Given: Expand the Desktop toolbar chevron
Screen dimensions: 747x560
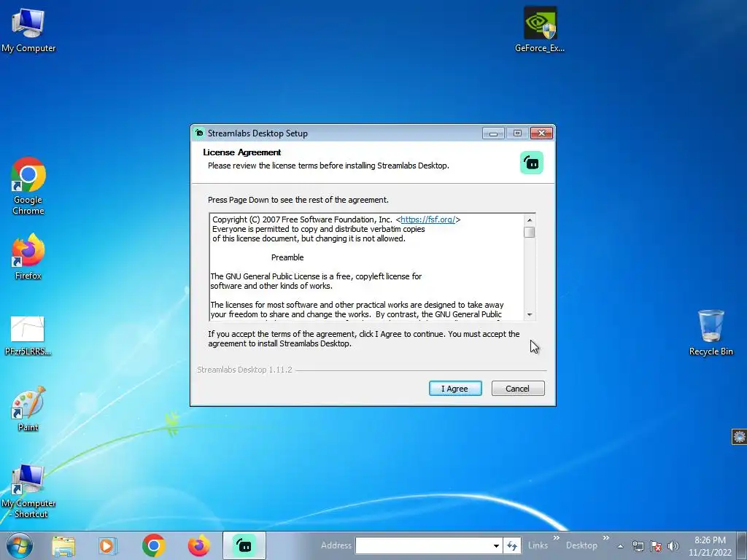Looking at the screenshot, I should point(606,538).
